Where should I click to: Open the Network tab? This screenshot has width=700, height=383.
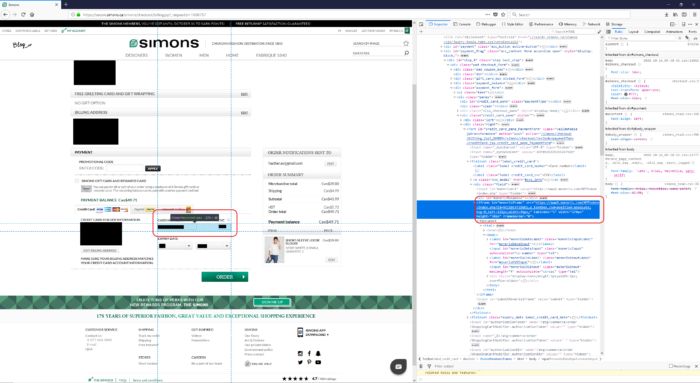(592, 24)
